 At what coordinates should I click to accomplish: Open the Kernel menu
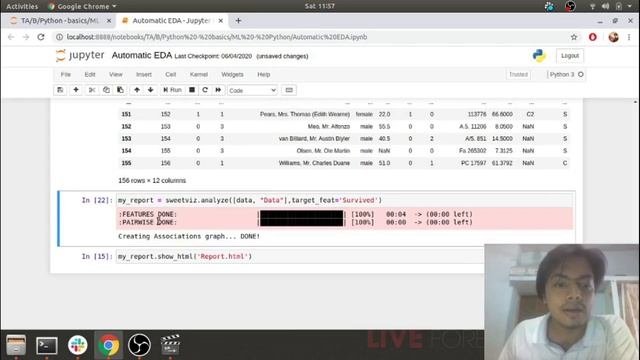click(199, 74)
